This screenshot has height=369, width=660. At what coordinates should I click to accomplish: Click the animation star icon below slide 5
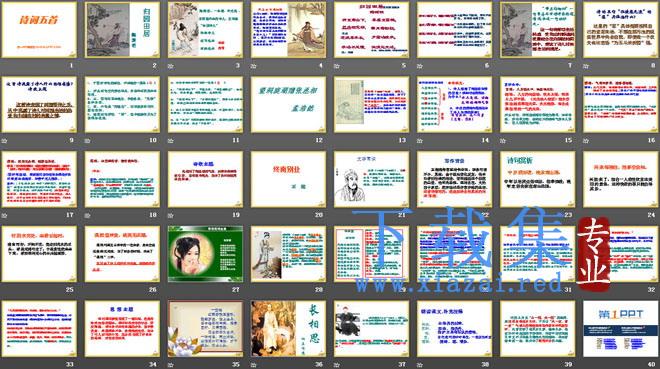[337, 66]
